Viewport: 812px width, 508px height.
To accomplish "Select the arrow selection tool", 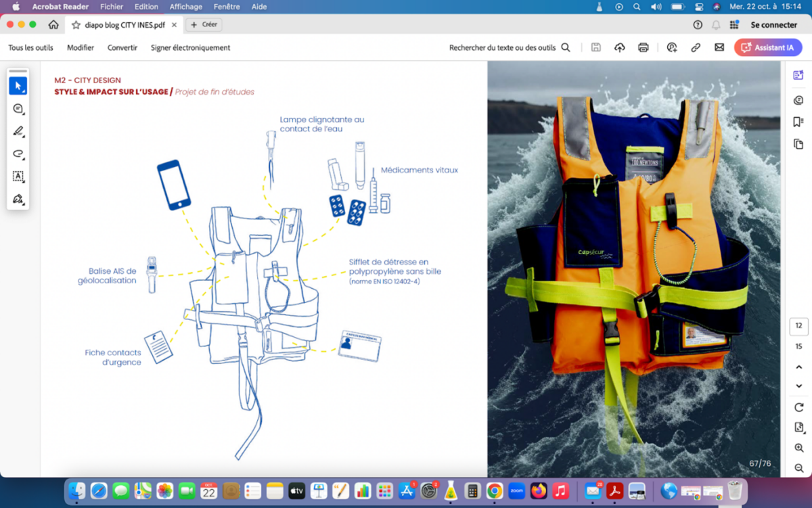I will 18,86.
